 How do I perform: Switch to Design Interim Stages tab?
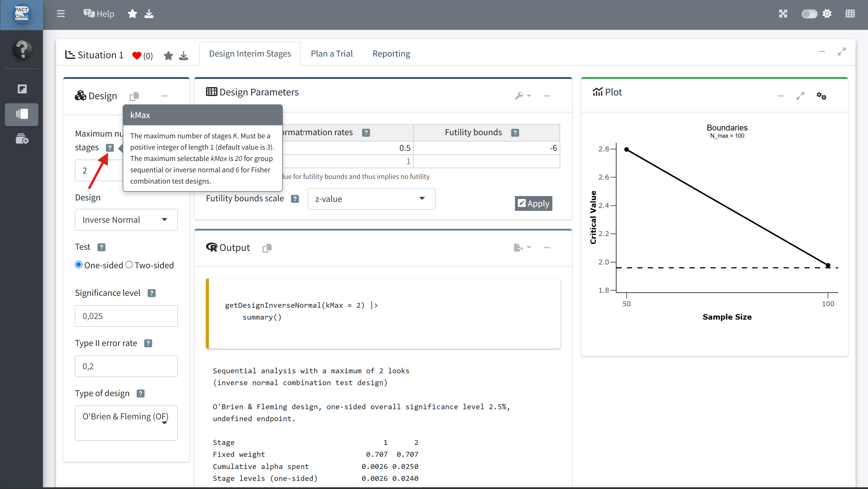click(250, 54)
